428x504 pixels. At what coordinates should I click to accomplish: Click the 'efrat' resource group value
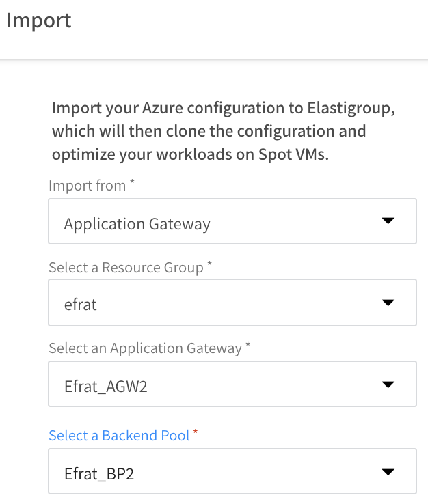click(x=81, y=305)
